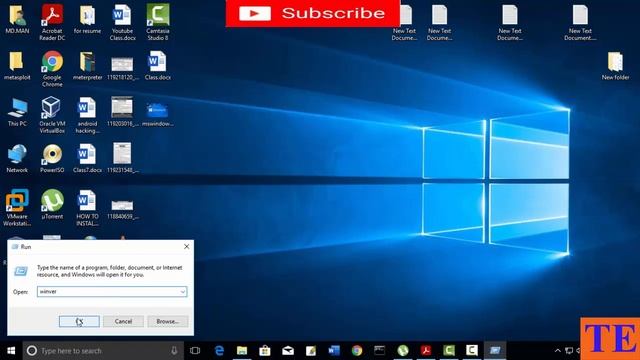640x360 pixels.
Task: Select the mswindow... desktop item
Action: pos(158,114)
